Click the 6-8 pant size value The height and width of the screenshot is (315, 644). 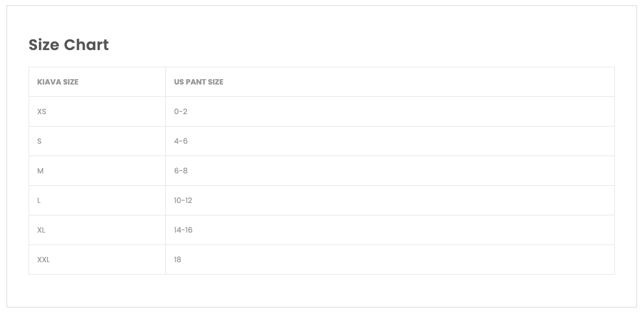click(x=181, y=171)
